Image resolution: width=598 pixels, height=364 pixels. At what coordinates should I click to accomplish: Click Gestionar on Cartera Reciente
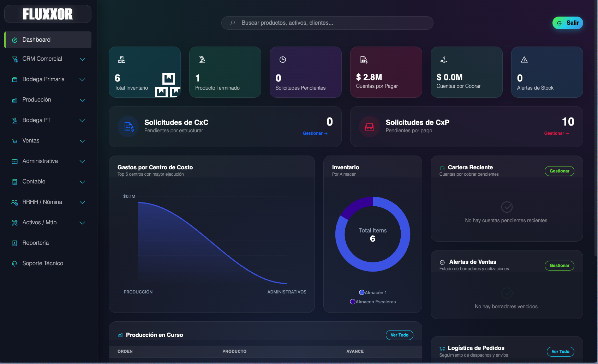(559, 171)
